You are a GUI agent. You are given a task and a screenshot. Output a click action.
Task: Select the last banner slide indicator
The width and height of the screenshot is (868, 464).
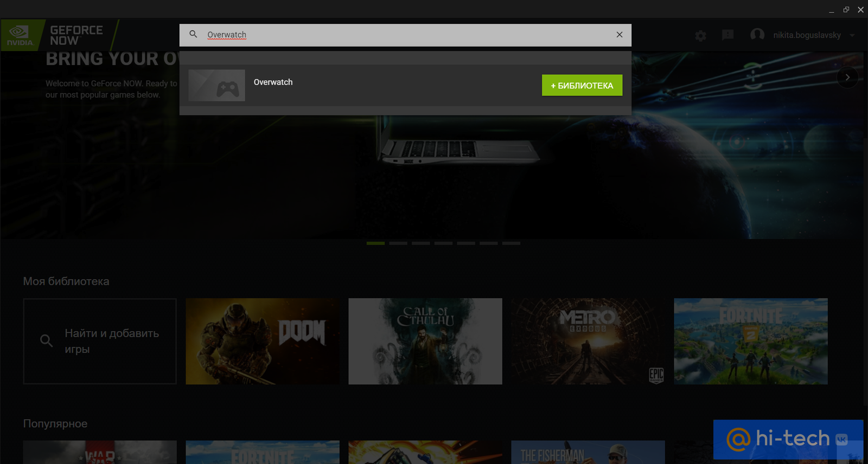pyautogui.click(x=511, y=243)
